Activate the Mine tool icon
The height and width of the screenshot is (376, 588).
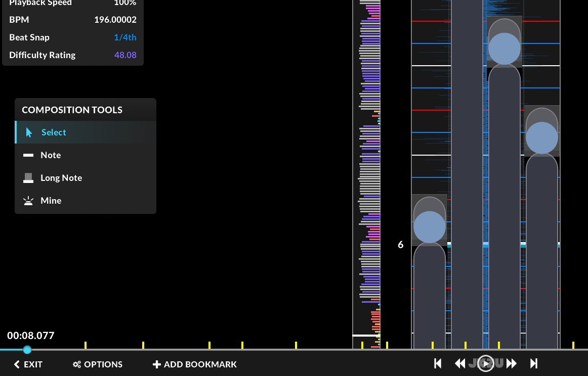(x=28, y=201)
